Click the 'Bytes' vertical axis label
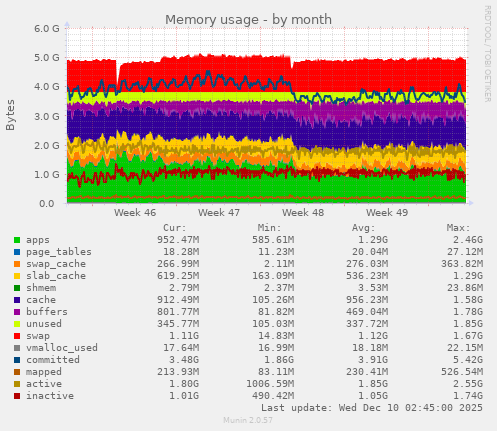Image resolution: width=497 pixels, height=431 pixels. click(x=11, y=115)
